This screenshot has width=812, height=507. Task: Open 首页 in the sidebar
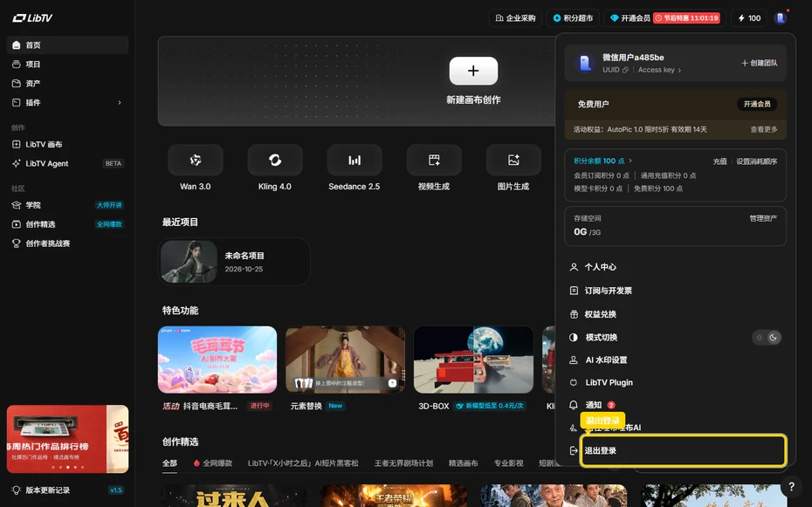pos(67,45)
